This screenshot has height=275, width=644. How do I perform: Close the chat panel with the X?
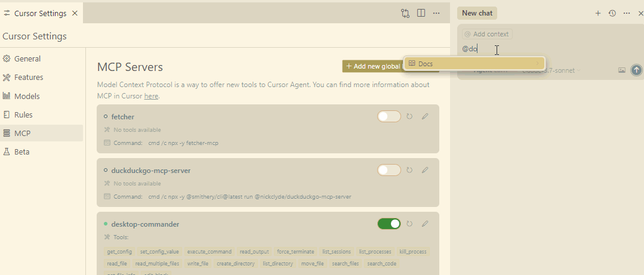click(x=640, y=13)
